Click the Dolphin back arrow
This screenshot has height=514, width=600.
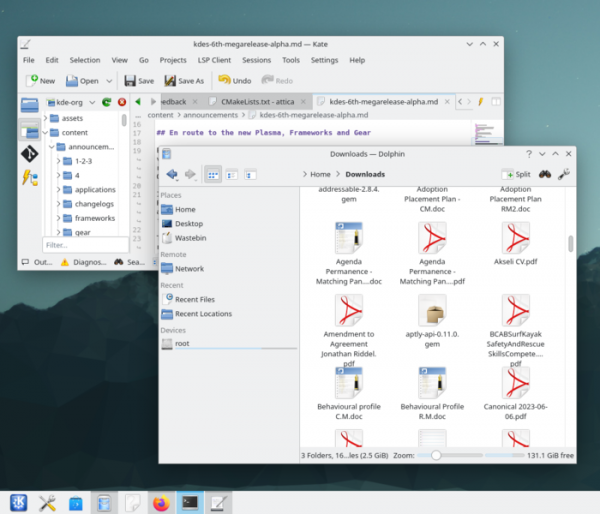(x=170, y=174)
